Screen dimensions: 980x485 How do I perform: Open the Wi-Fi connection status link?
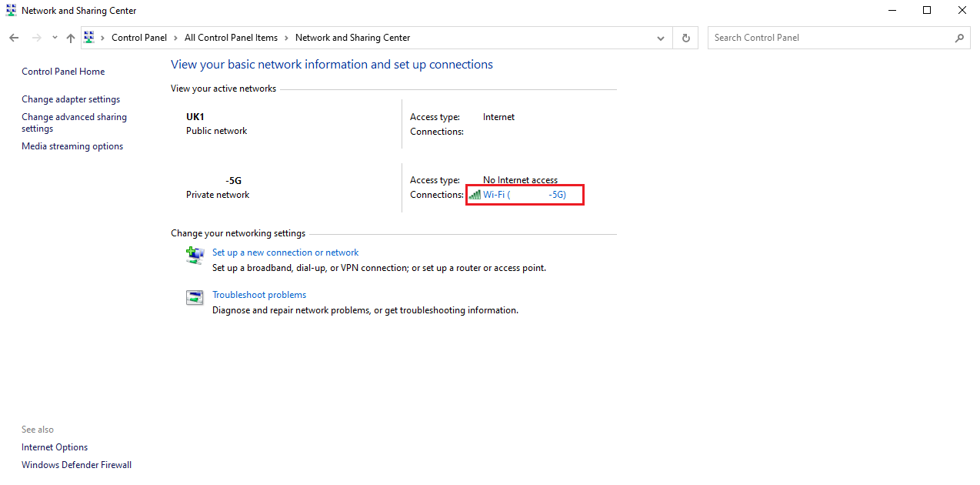click(524, 195)
